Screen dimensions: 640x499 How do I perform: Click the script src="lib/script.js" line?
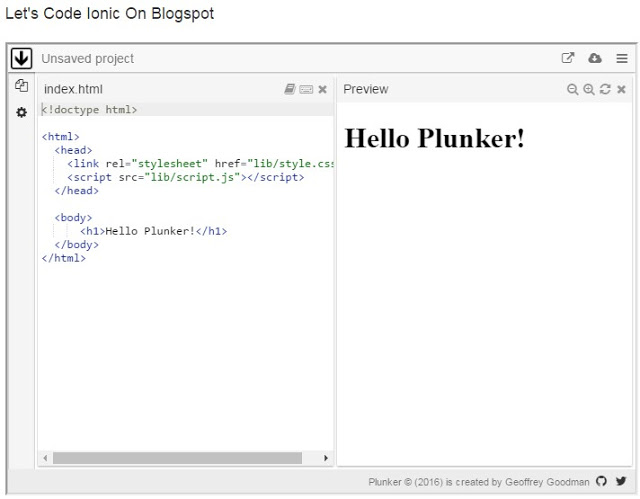[186, 177]
